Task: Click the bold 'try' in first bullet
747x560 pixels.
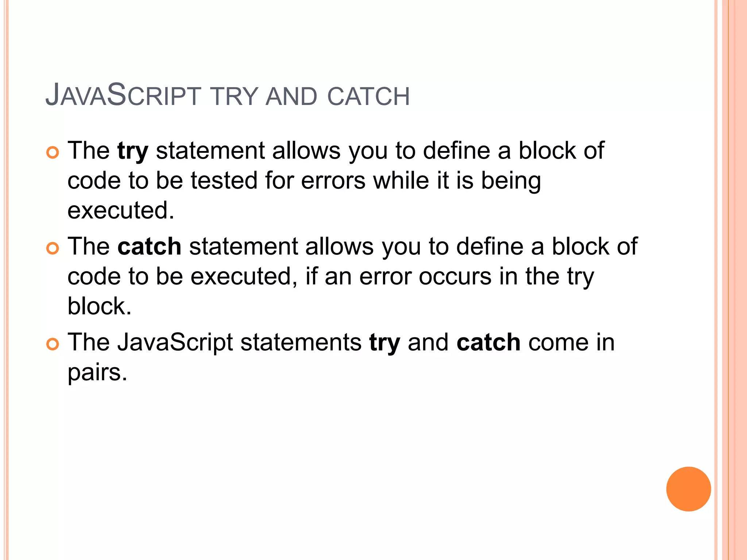Action: [x=133, y=151]
